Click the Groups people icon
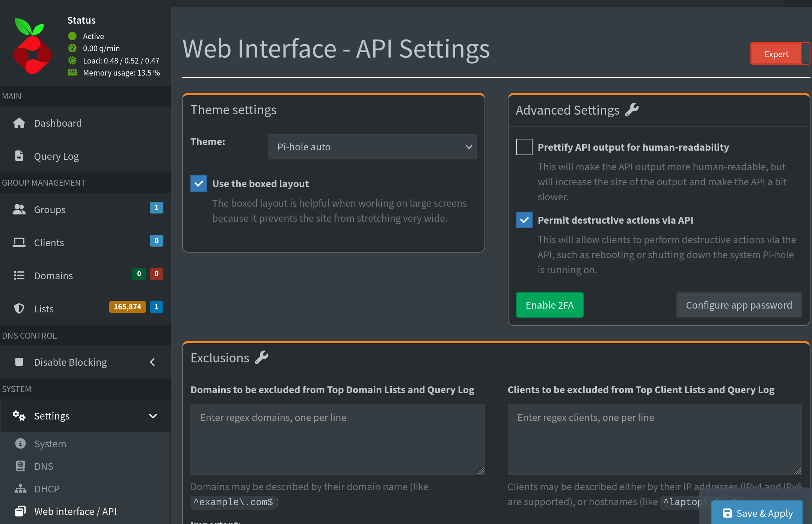Viewport: 812px width, 524px height. click(19, 209)
